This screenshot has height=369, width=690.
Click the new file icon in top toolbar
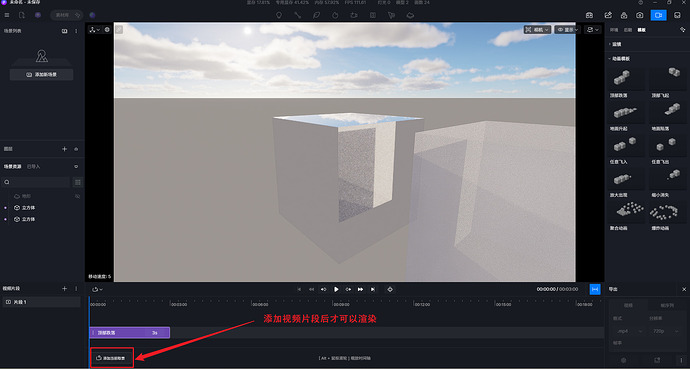22,15
